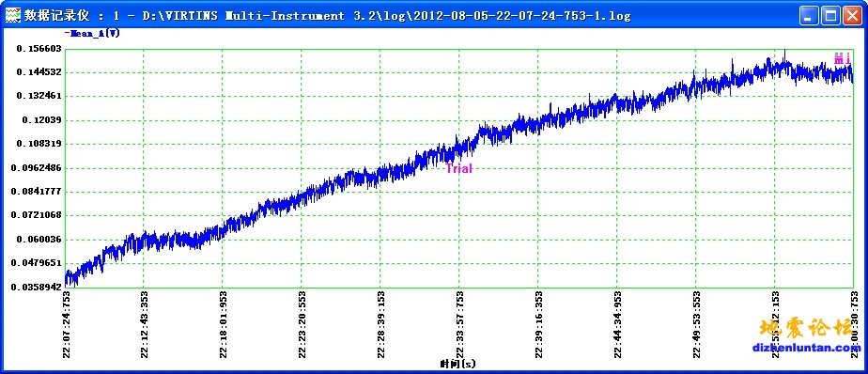Maximize the data logger window
The height and width of the screenshot is (374, 868).
[x=830, y=16]
